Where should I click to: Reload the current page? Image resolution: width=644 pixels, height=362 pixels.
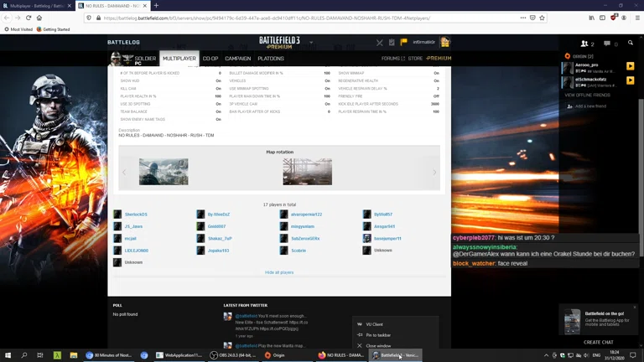29,18
